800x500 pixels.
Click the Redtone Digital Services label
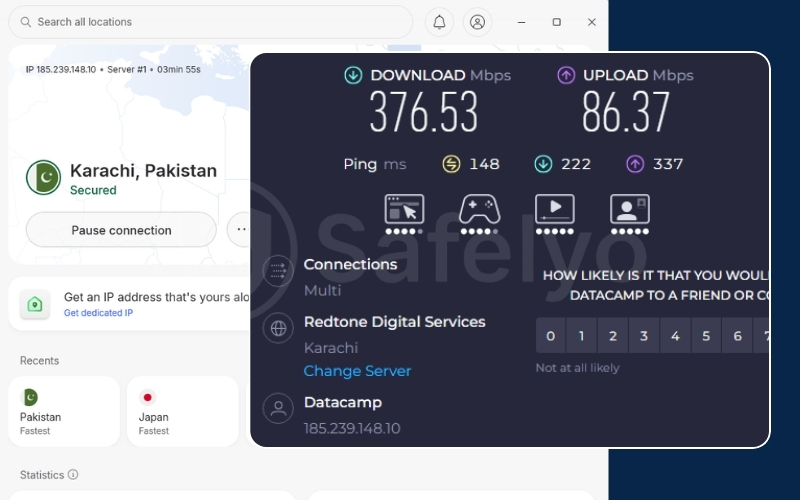394,322
